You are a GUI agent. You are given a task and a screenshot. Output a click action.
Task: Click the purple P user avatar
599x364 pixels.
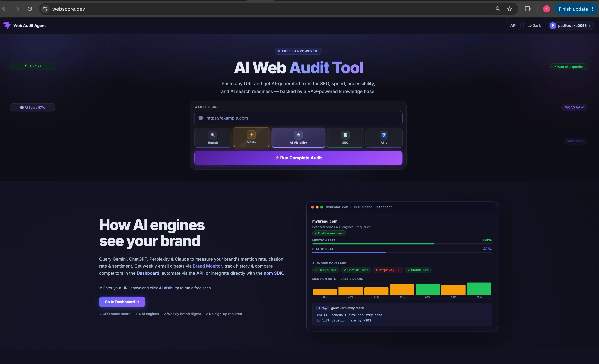[553, 25]
